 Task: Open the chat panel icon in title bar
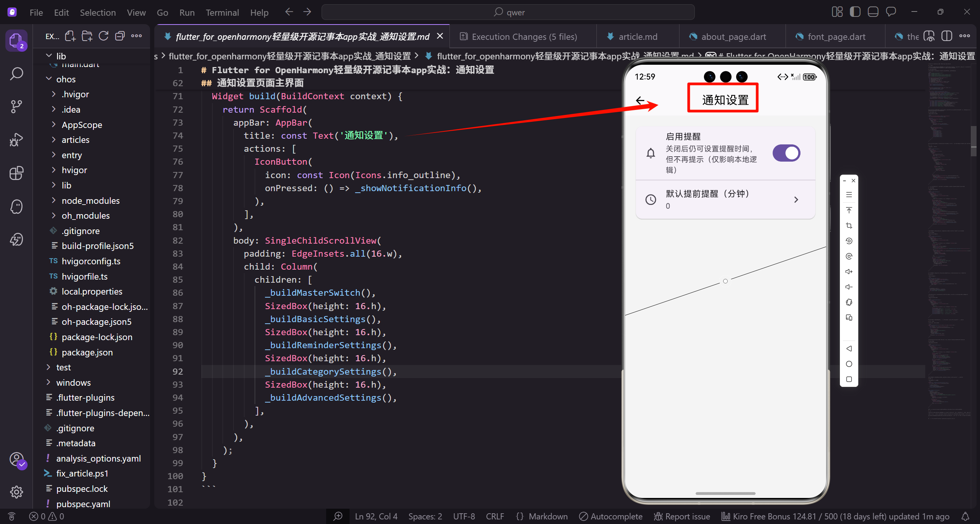891,12
